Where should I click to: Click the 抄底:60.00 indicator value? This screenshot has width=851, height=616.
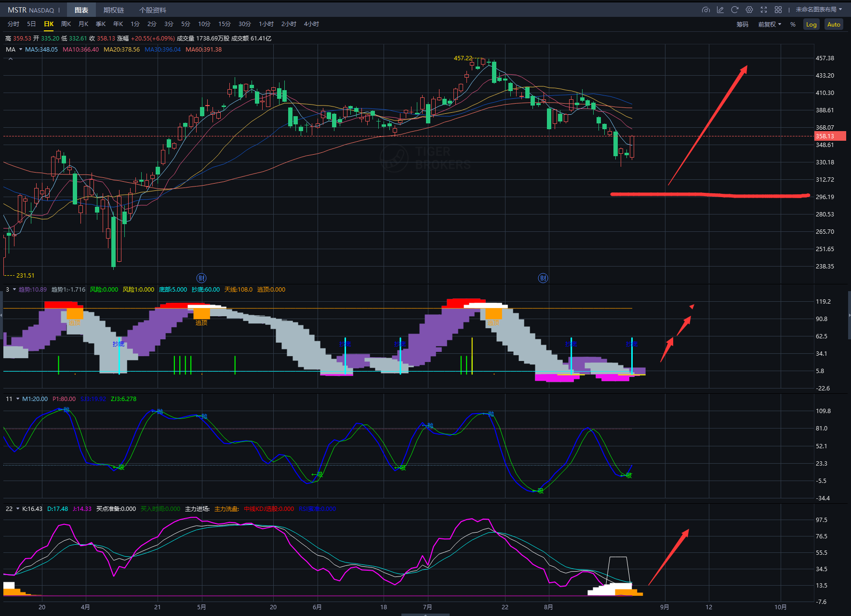point(206,290)
